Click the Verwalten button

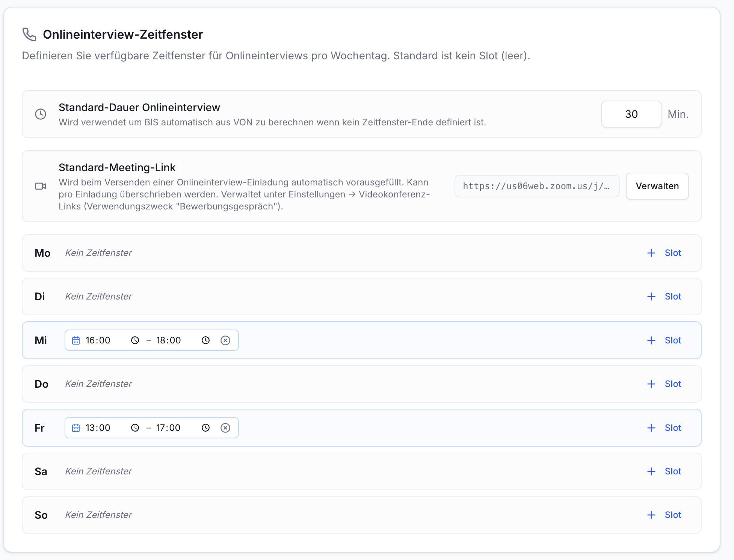657,186
